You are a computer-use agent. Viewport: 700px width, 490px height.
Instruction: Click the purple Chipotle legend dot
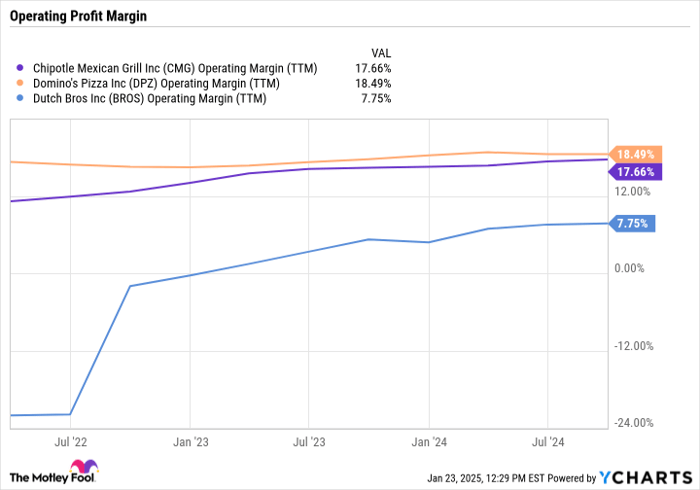(x=20, y=68)
